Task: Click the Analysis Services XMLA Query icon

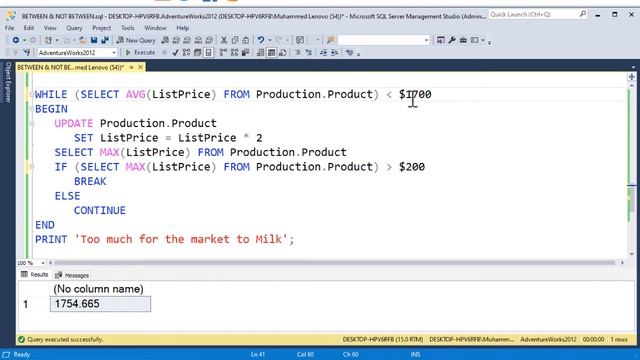Action: tap(198, 40)
